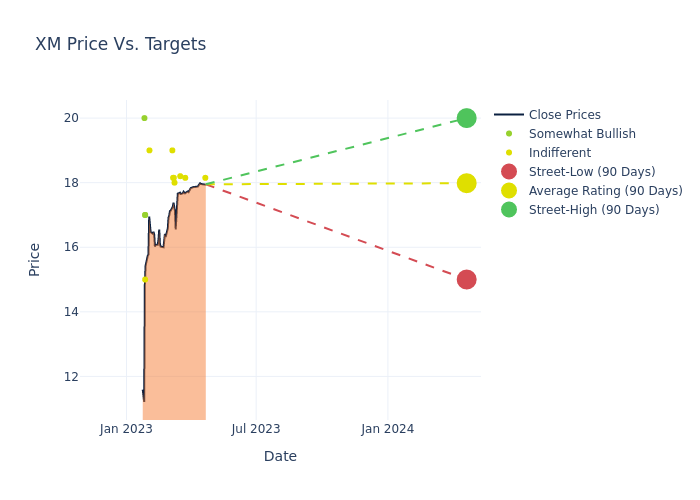This screenshot has height=500, width=700.
Task: Click the XM Price Vs. Targets title
Action: [120, 44]
